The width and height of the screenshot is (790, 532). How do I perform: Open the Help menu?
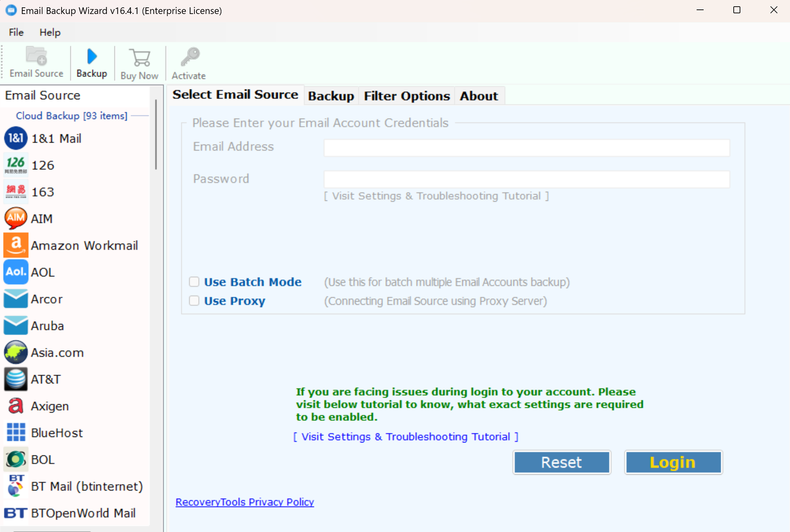tap(50, 32)
